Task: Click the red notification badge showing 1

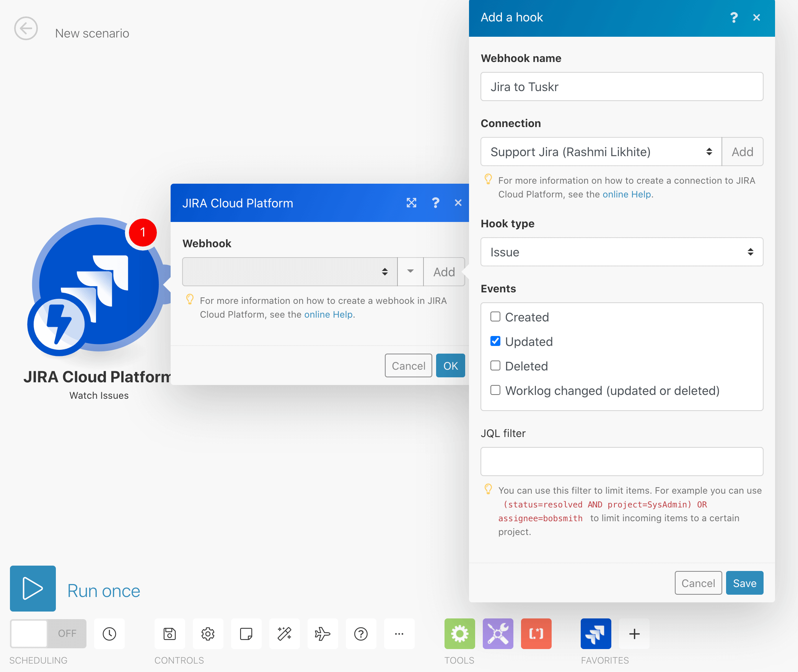Action: (143, 232)
